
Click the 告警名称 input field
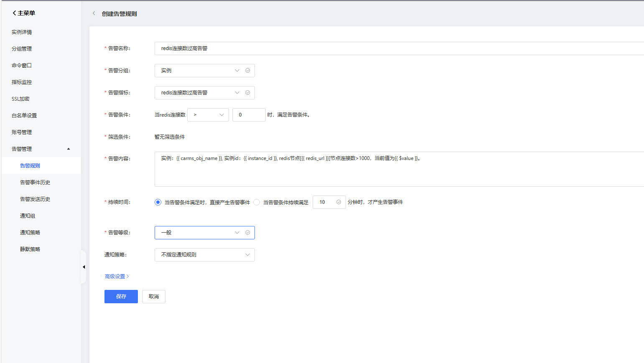397,48
